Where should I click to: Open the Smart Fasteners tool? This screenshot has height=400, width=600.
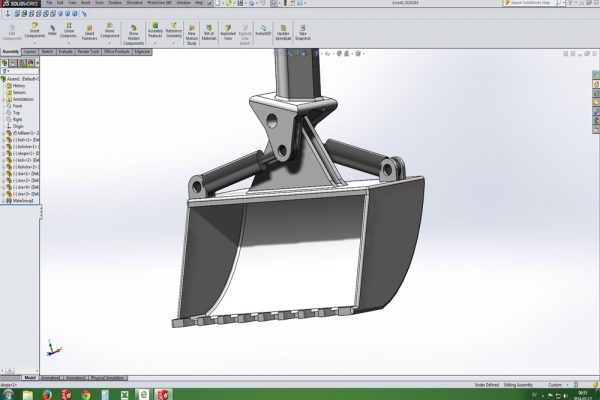[x=90, y=30]
